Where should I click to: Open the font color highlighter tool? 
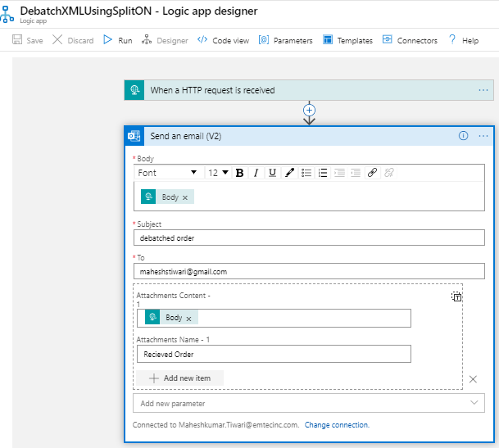[x=289, y=173]
